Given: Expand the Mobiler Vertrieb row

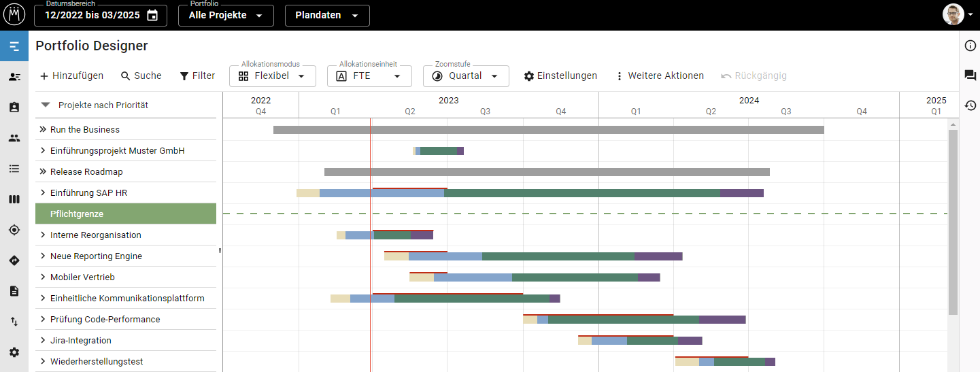Looking at the screenshot, I should point(43,277).
